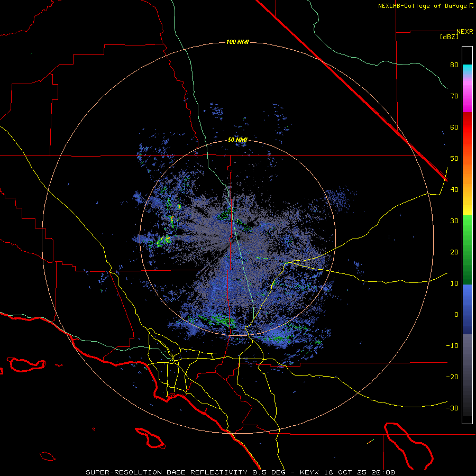The width and height of the screenshot is (476, 476).
Task: Click the 50 NMI range ring label
Action: [237, 140]
